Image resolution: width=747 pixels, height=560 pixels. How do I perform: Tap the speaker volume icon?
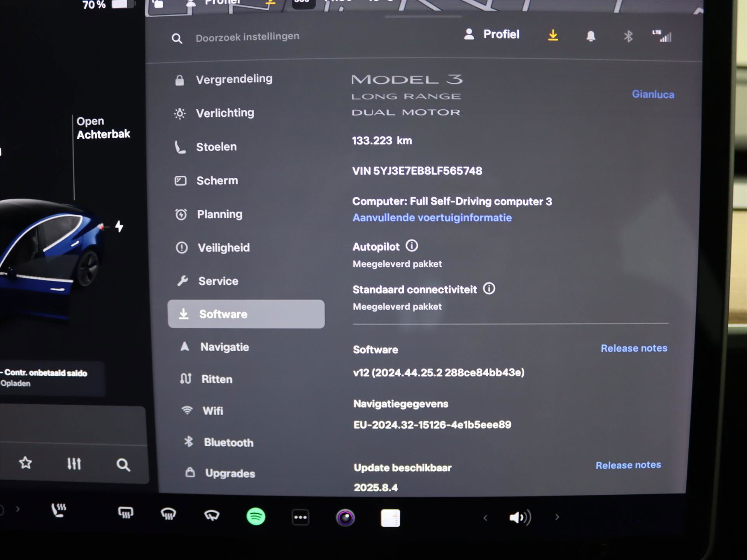pyautogui.click(x=520, y=518)
